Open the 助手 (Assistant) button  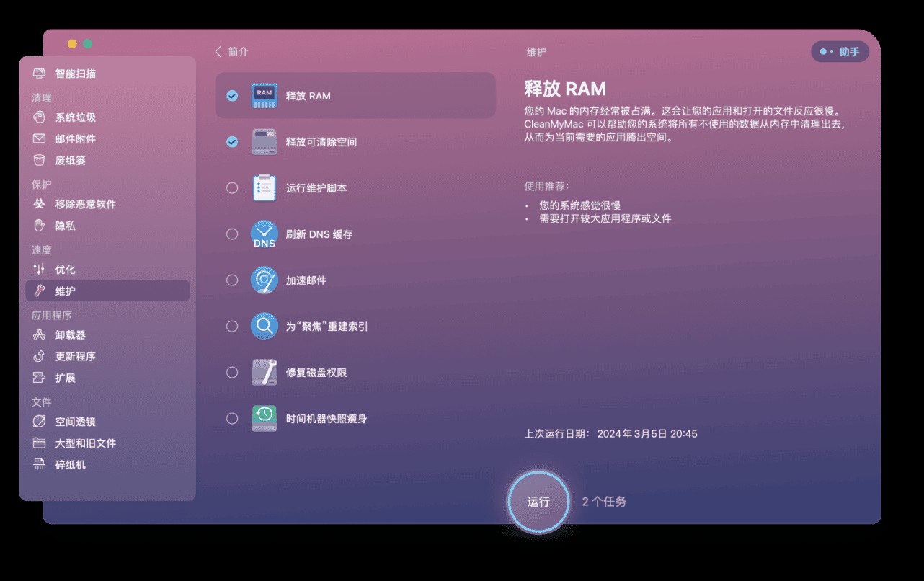(840, 52)
